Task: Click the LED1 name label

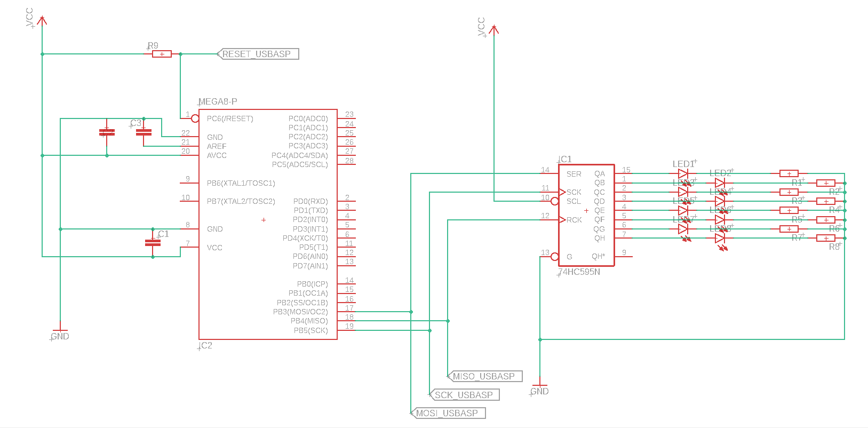Action: [684, 164]
